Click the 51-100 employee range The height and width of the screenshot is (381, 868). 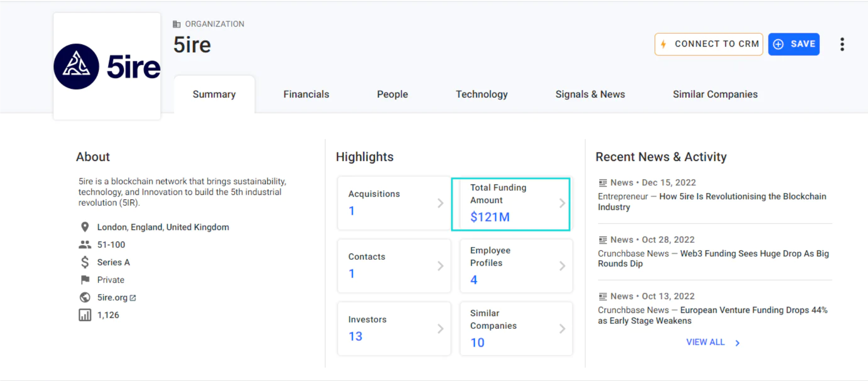point(111,245)
